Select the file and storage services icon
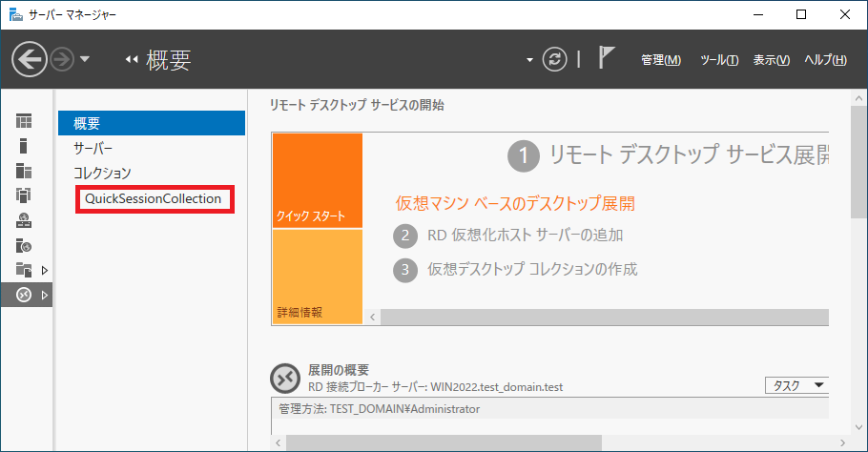This screenshot has width=868, height=452. 24,270
